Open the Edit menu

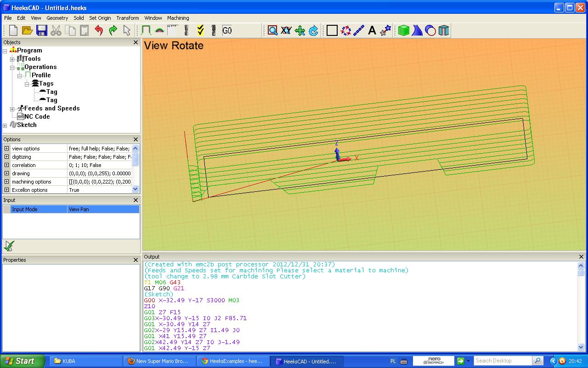click(21, 18)
